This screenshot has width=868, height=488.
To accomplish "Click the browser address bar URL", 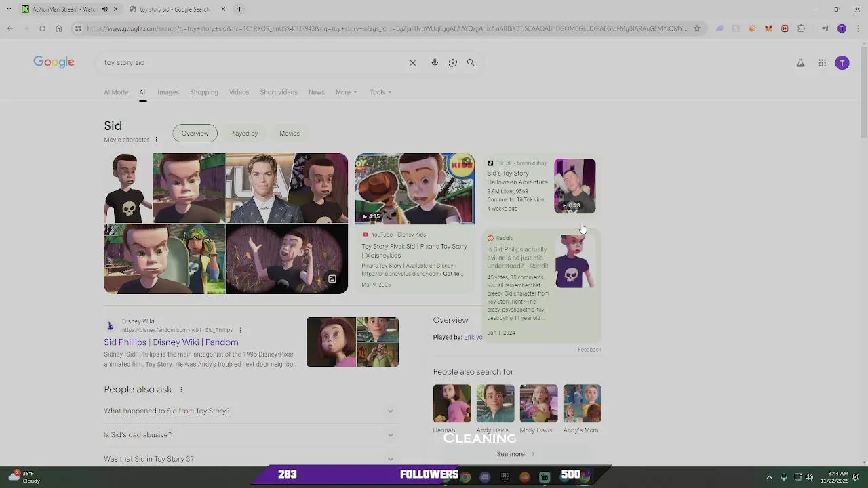I will click(x=387, y=28).
